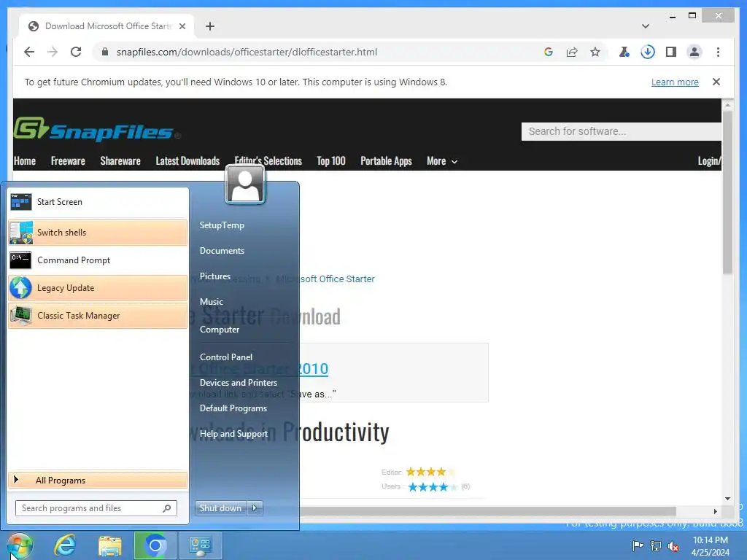Open Devices and Printers from start menu
747x560 pixels.
[x=239, y=382]
